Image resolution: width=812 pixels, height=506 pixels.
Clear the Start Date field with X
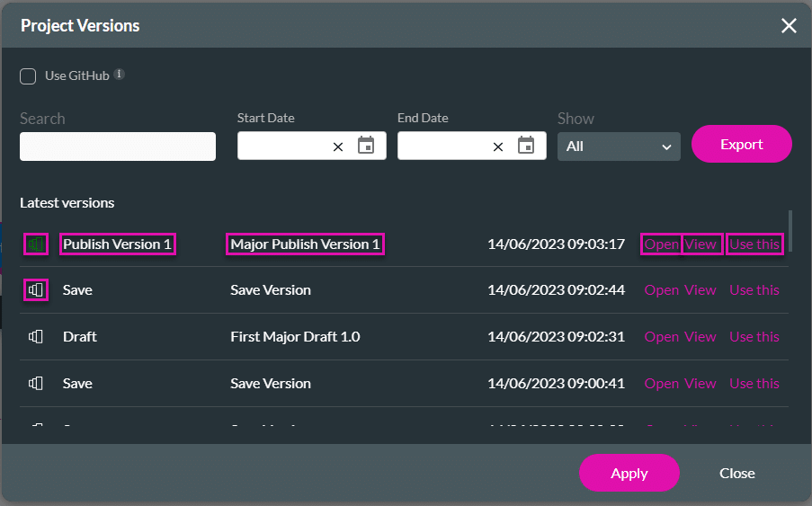point(338,146)
